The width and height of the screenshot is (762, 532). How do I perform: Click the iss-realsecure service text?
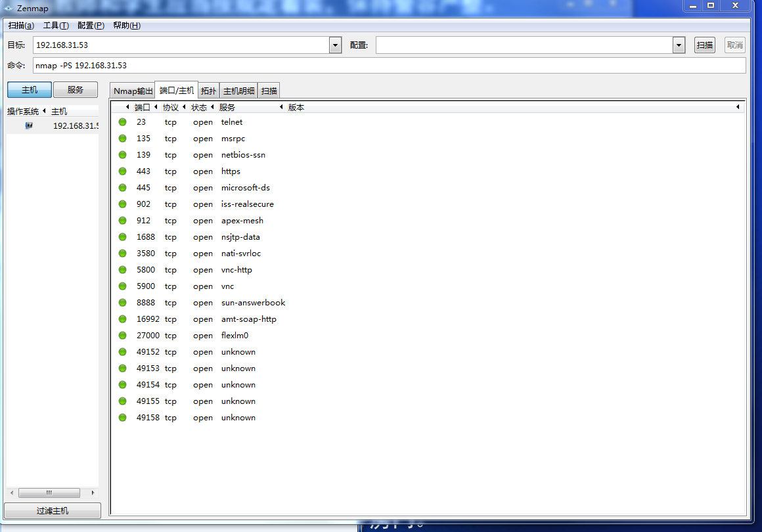(x=248, y=204)
